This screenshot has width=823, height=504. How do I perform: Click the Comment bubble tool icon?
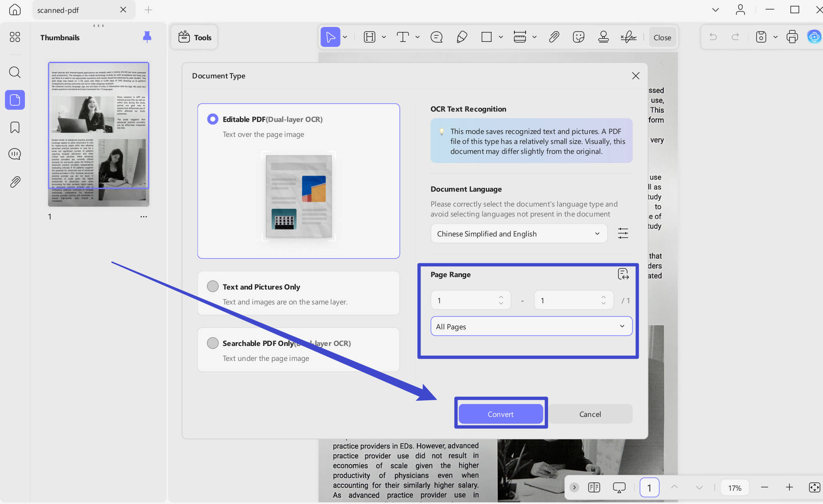(436, 37)
